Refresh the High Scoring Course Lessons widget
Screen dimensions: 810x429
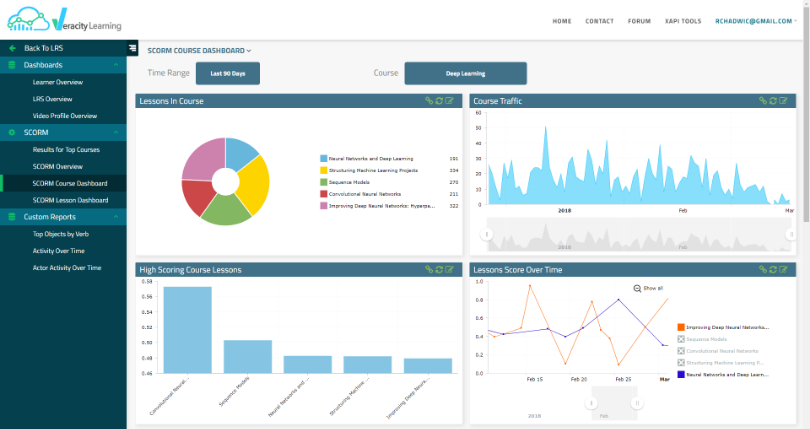coord(439,269)
